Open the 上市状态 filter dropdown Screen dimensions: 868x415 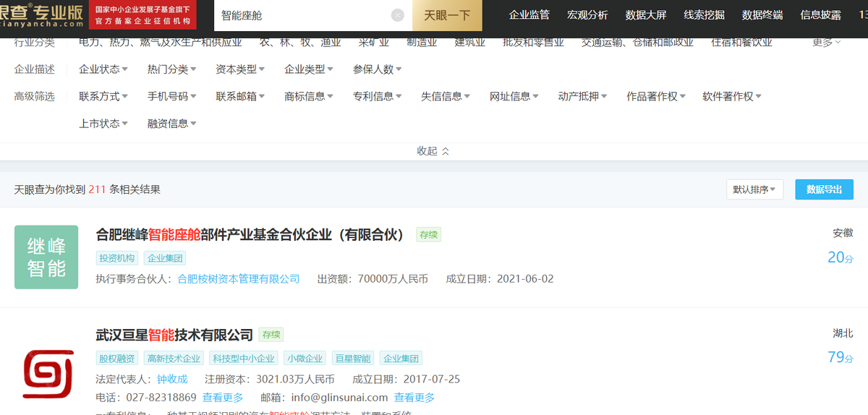tap(103, 124)
